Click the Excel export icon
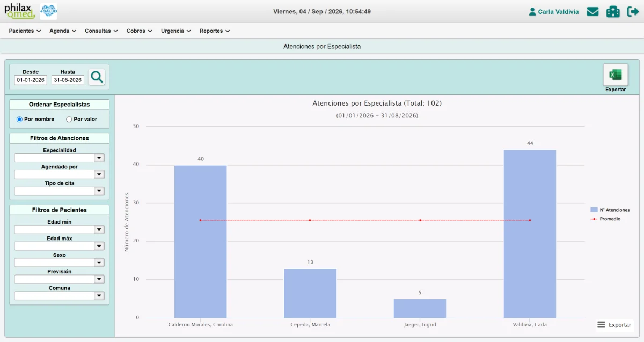Screen dimensions: 644x342 616,75
